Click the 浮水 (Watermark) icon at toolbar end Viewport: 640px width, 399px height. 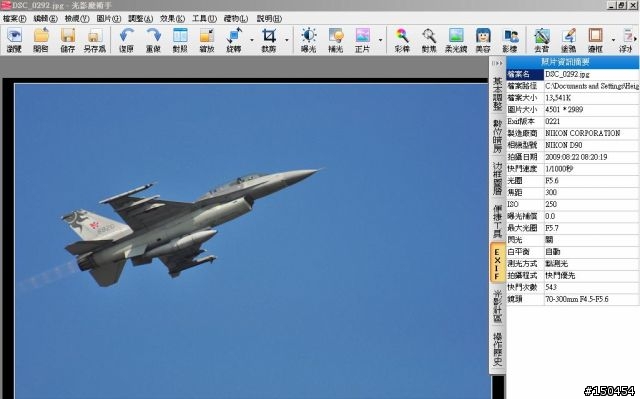(626, 40)
